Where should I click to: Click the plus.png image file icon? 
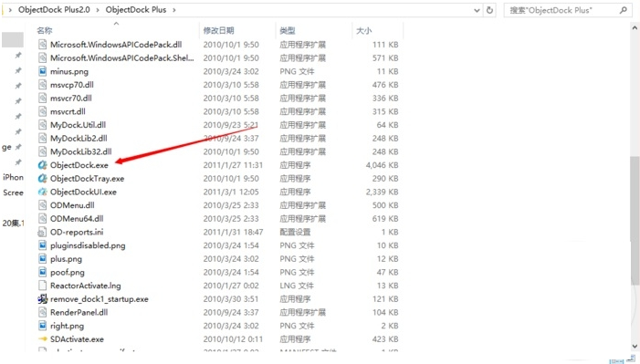[42, 259]
